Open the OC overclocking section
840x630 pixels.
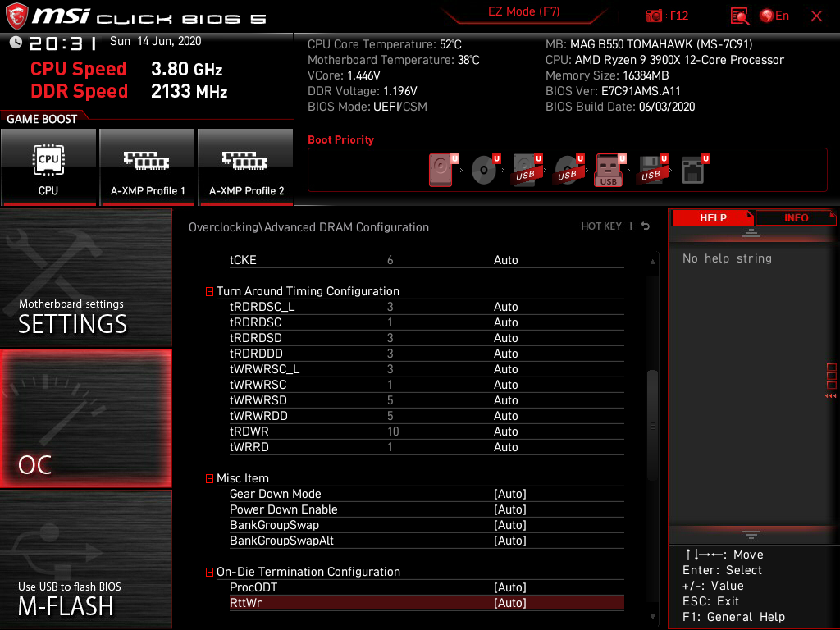tap(85, 419)
